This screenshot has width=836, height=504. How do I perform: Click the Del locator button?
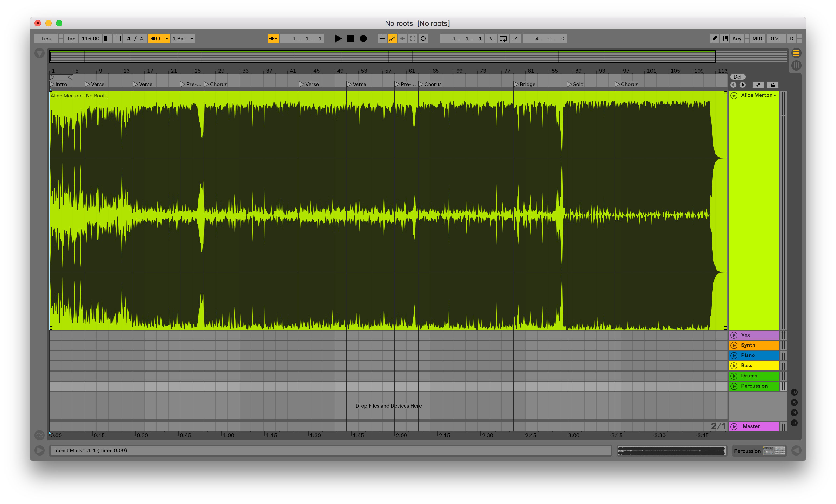738,77
